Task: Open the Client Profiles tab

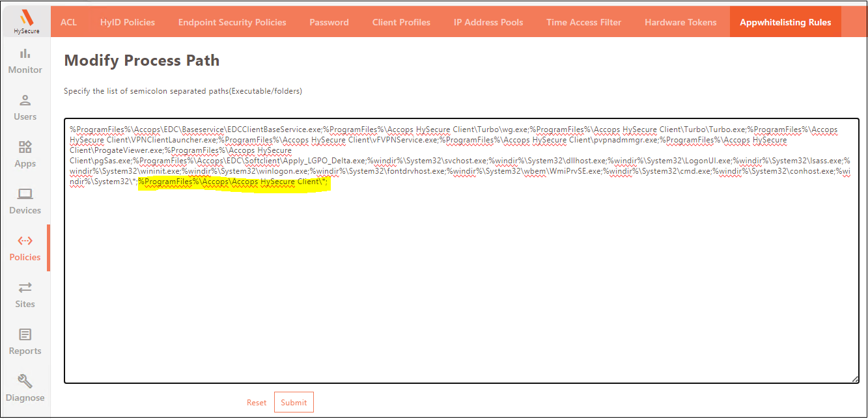Action: (401, 22)
